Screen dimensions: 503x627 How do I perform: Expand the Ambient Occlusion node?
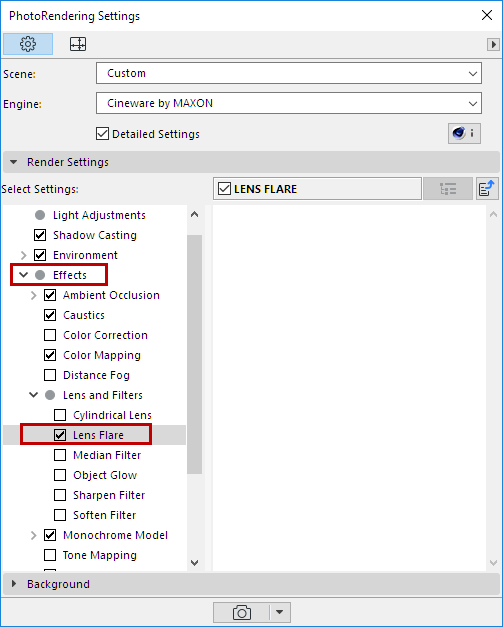coord(34,295)
